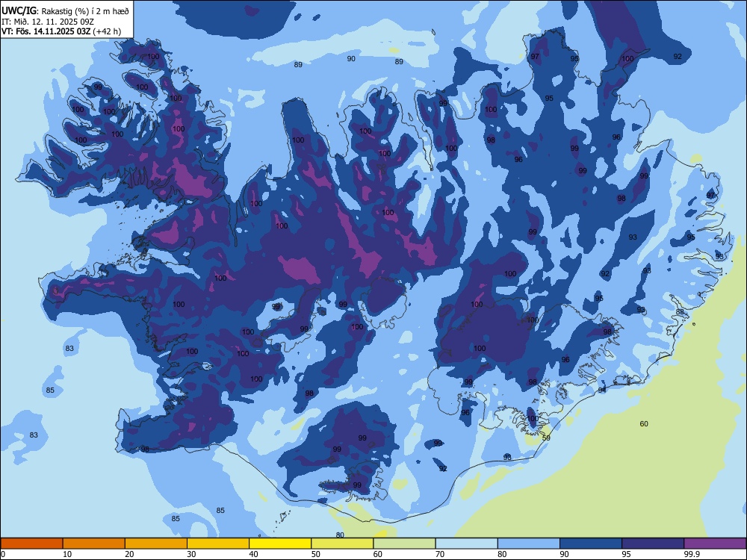The height and width of the screenshot is (560, 747).
Task: Click the 'UWC/IG: Rakastig (%) í 2 m hæð' title
Action: pyautogui.click(x=65, y=11)
